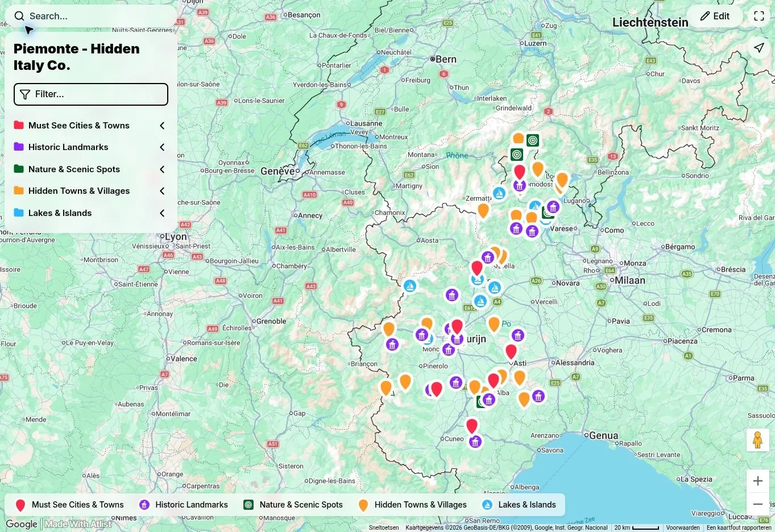The width and height of the screenshot is (775, 532).
Task: Click the Genua city label
Action: click(603, 435)
